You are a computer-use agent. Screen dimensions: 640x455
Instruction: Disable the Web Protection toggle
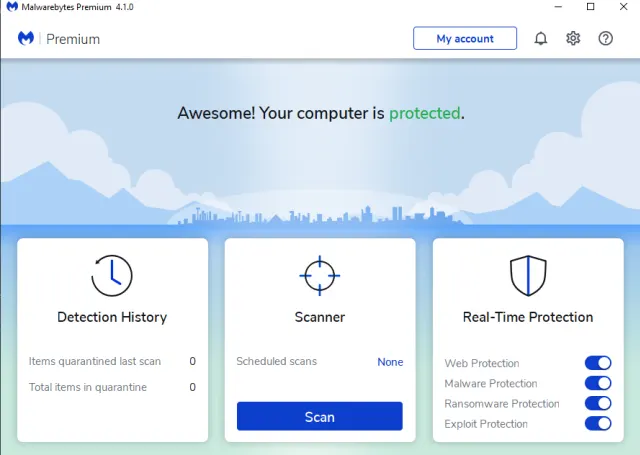pyautogui.click(x=597, y=363)
